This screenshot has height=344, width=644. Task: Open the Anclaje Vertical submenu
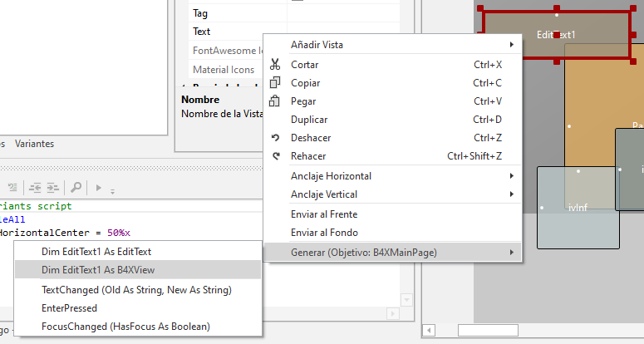click(x=391, y=194)
